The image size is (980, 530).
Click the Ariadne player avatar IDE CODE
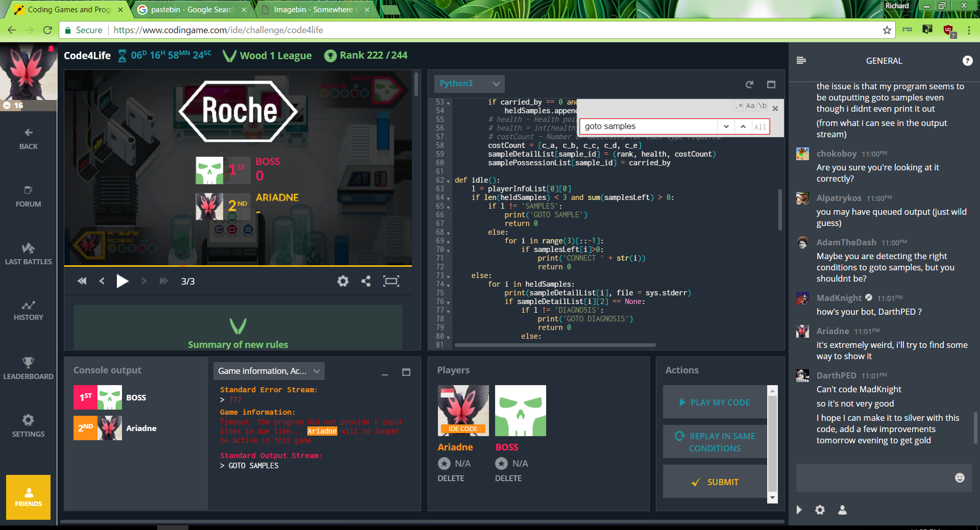(x=463, y=411)
